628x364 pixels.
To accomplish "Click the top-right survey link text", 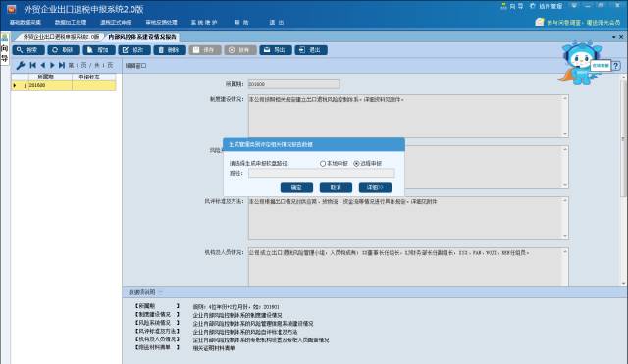I will pos(584,23).
